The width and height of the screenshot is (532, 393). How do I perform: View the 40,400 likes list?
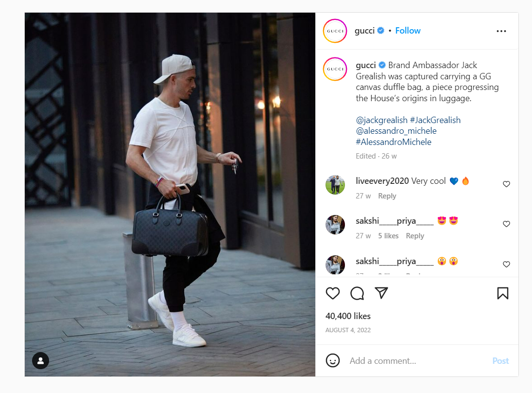point(348,316)
